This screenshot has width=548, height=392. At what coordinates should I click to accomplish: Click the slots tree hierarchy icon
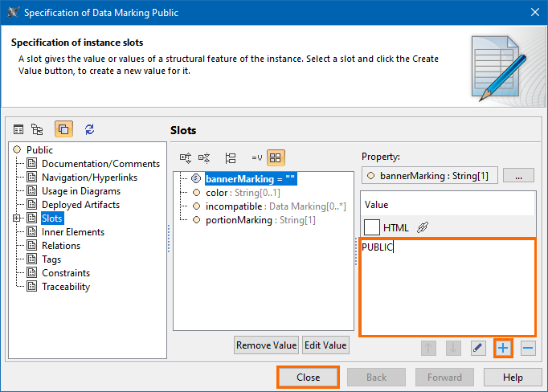(231, 158)
